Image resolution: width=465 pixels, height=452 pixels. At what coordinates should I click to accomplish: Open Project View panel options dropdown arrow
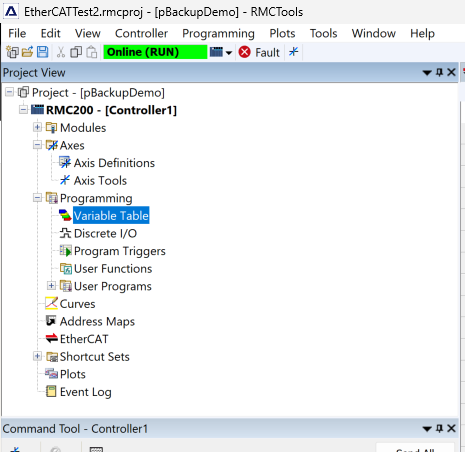pos(427,73)
